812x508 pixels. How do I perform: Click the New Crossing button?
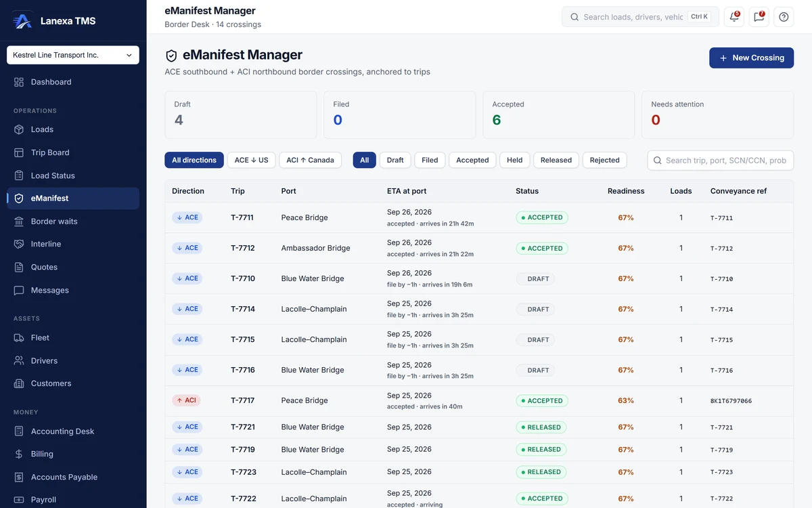(751, 58)
